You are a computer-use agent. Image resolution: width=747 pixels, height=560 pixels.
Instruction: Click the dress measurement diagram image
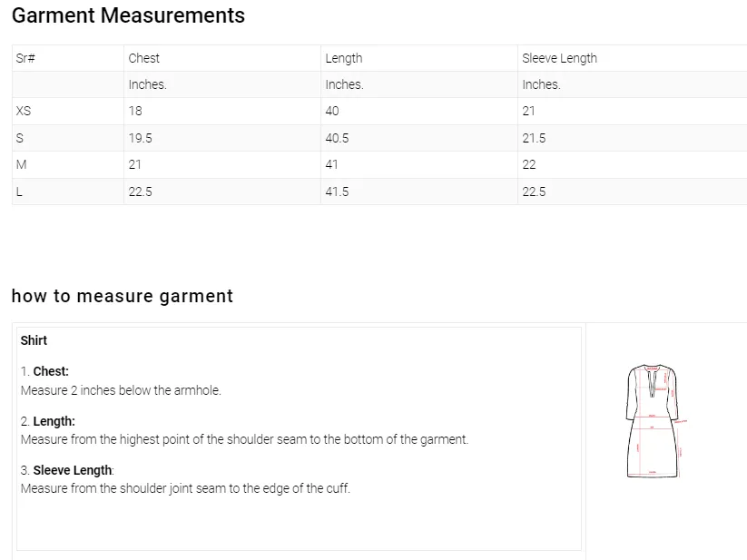pos(655,420)
